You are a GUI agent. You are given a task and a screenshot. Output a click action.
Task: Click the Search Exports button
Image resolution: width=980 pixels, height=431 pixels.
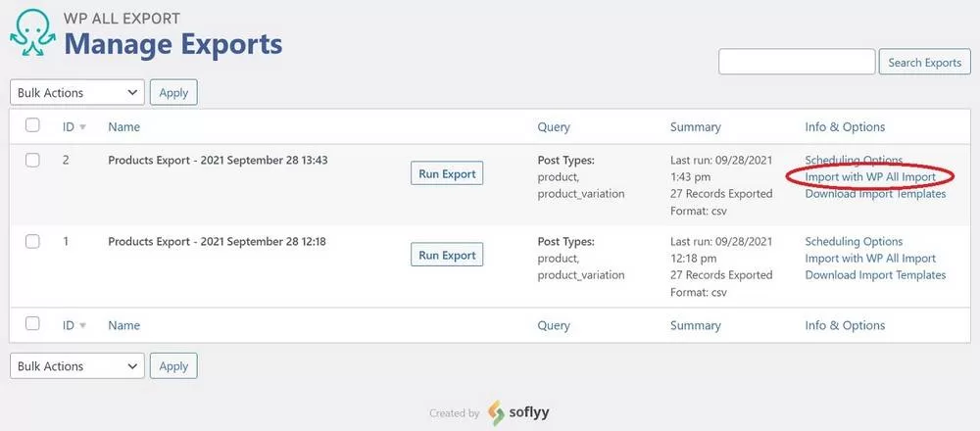924,62
